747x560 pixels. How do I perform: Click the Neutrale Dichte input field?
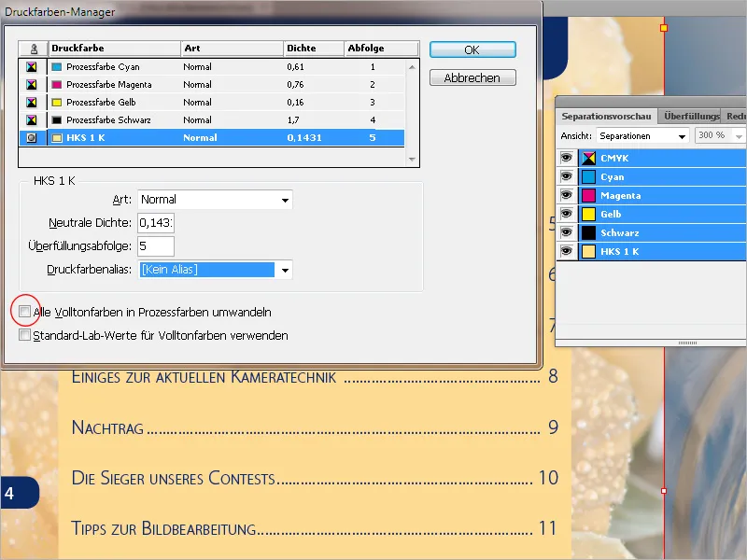pyautogui.click(x=156, y=223)
